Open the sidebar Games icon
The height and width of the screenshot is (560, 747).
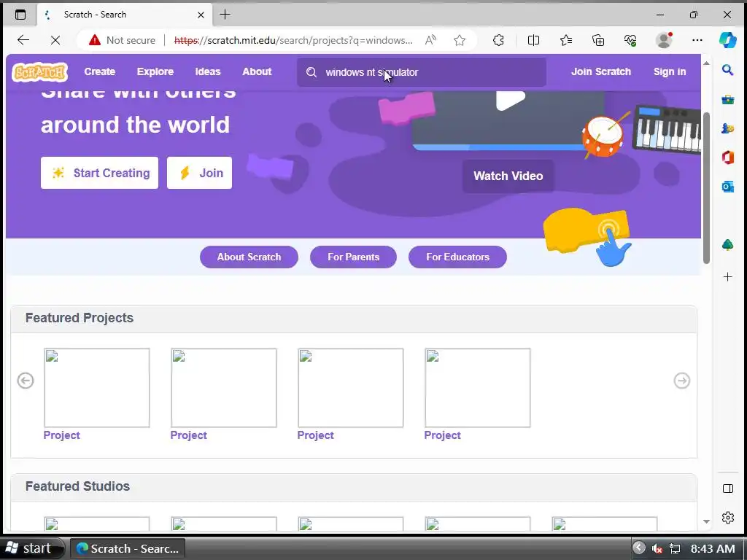pos(727,128)
